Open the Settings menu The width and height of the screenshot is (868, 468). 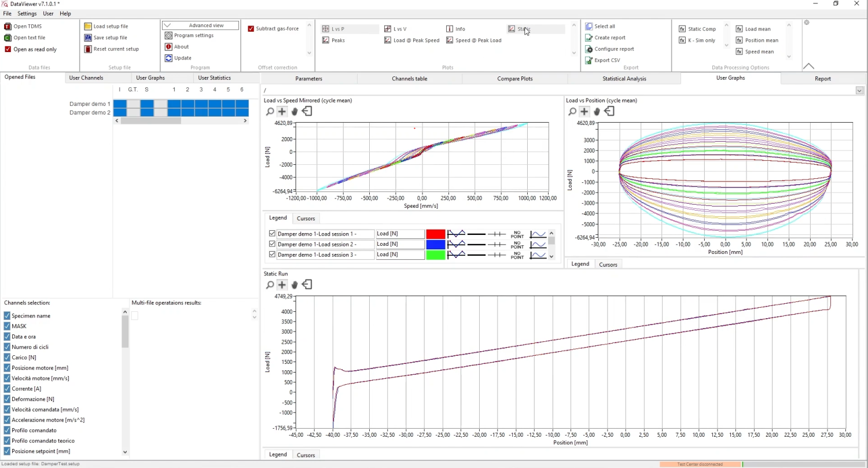[x=27, y=13]
